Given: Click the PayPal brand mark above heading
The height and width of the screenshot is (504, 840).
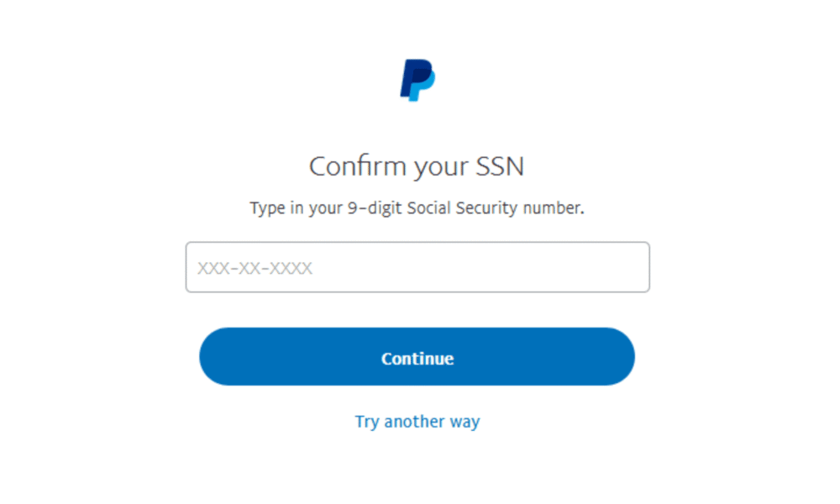Looking at the screenshot, I should click(417, 81).
